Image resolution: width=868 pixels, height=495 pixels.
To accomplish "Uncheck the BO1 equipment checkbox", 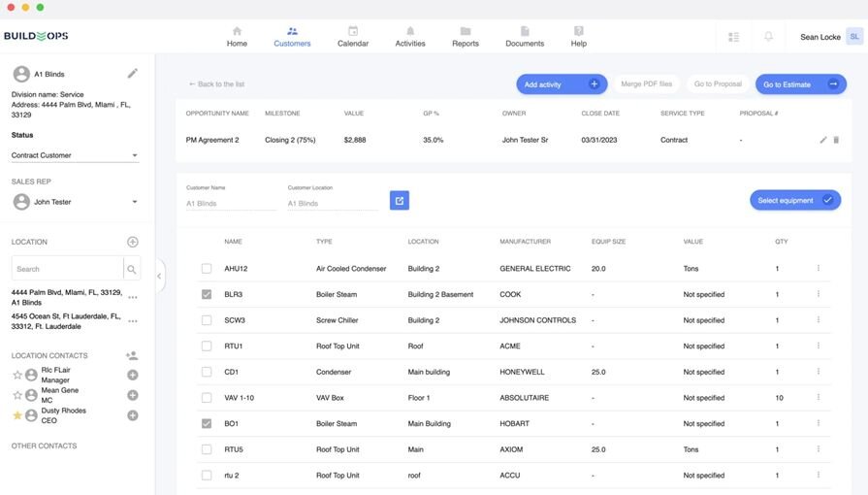I will [x=207, y=423].
